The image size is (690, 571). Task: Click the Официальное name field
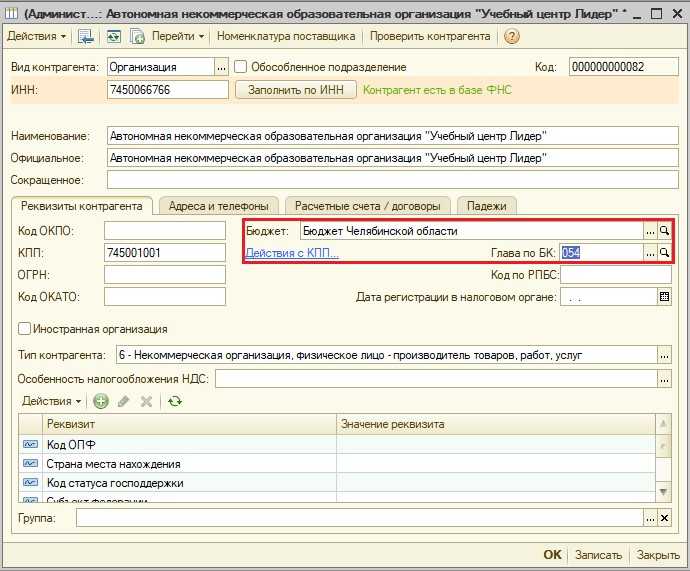[393, 158]
